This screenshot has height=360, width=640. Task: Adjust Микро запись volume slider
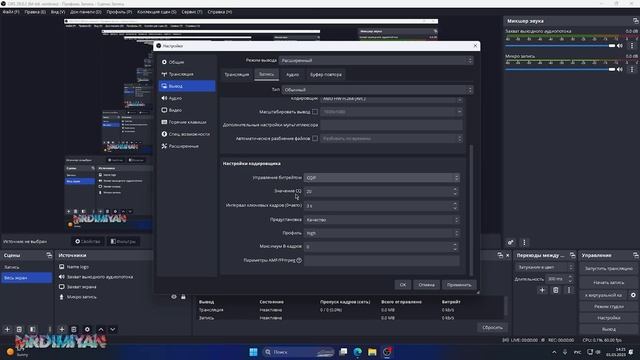pos(560,69)
